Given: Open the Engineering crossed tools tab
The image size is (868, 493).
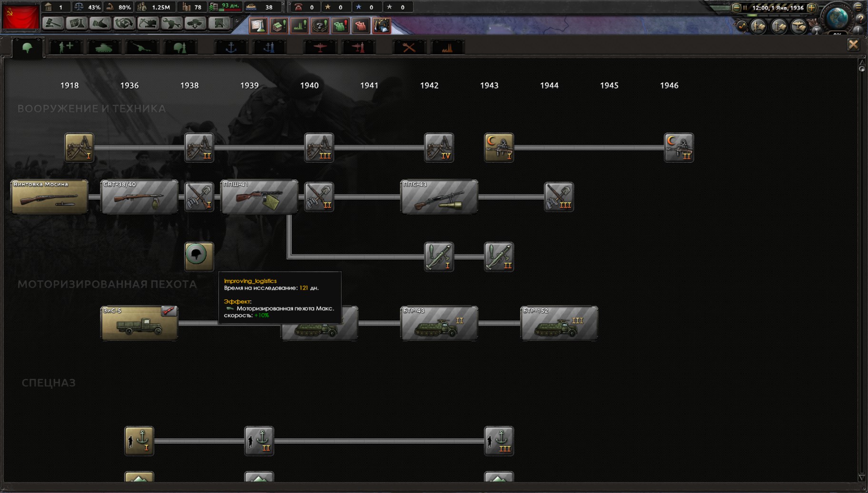Looking at the screenshot, I should coord(409,48).
